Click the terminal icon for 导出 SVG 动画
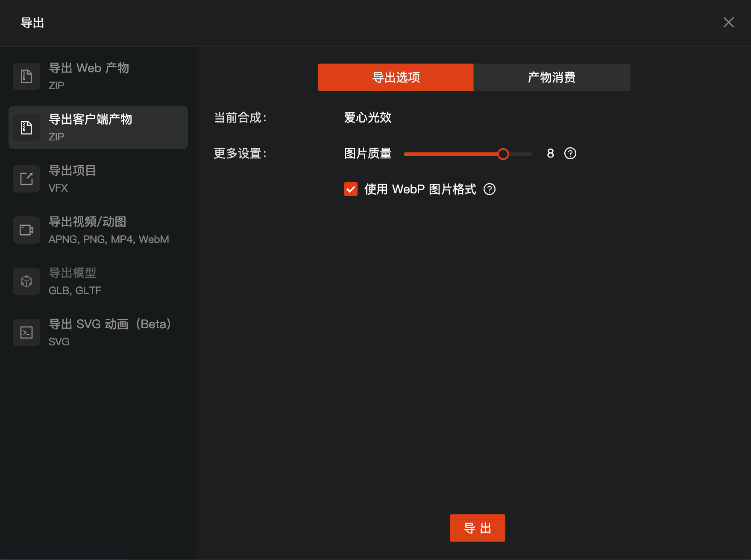The width and height of the screenshot is (751, 560). 26,332
